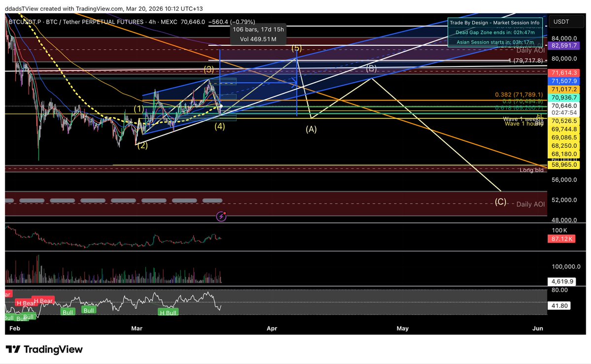Click the Feb label on the time axis
Image resolution: width=591 pixels, height=364 pixels.
pyautogui.click(x=15, y=329)
